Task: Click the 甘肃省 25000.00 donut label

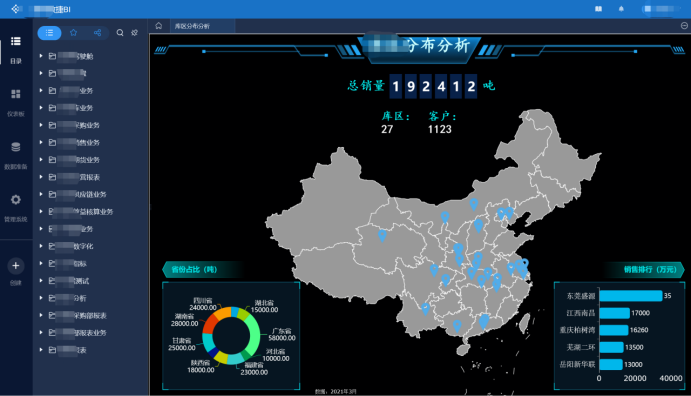Action: (x=182, y=344)
